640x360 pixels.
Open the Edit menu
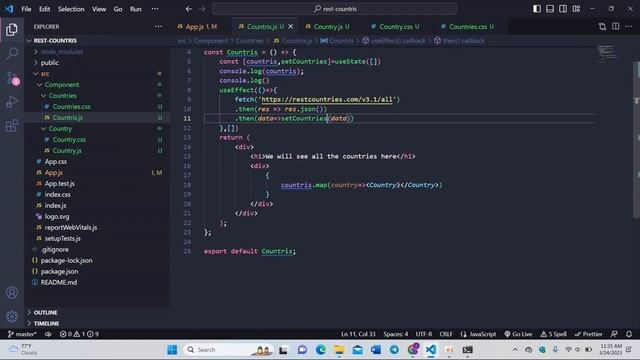coord(44,9)
